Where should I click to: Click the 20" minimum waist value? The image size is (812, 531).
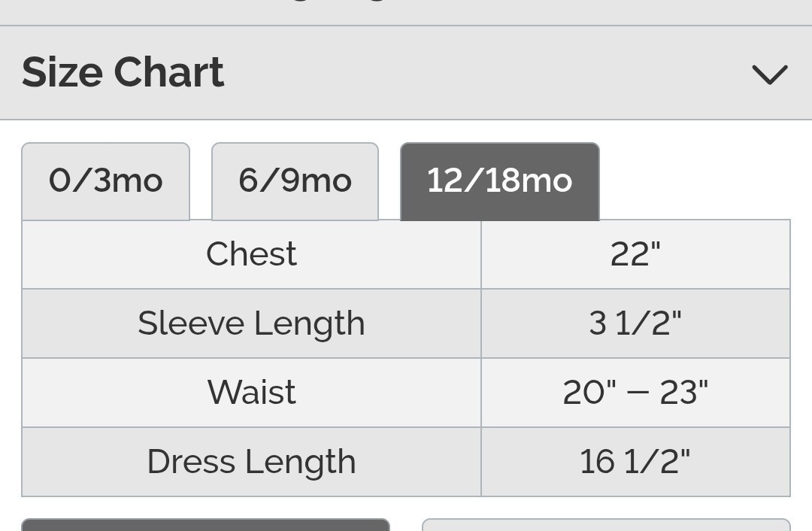588,393
